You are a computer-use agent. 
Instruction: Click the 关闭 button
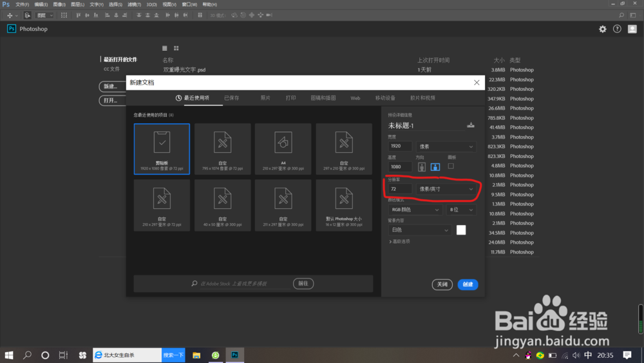tap(442, 284)
